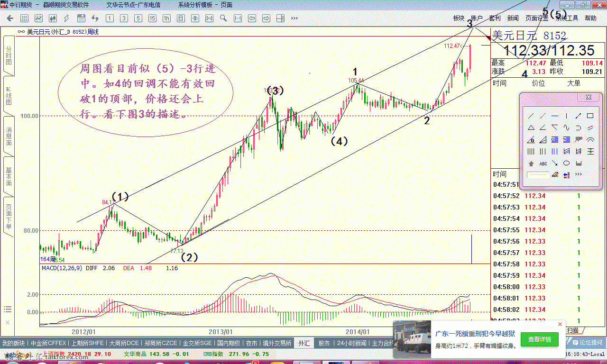
Task: Open the 新闻 menu
Action: pyautogui.click(x=513, y=18)
